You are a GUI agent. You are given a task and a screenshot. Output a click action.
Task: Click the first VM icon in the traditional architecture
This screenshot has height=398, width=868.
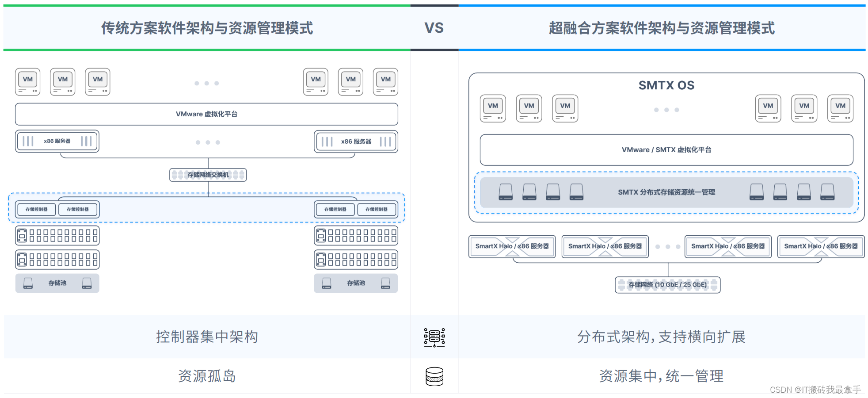(28, 82)
